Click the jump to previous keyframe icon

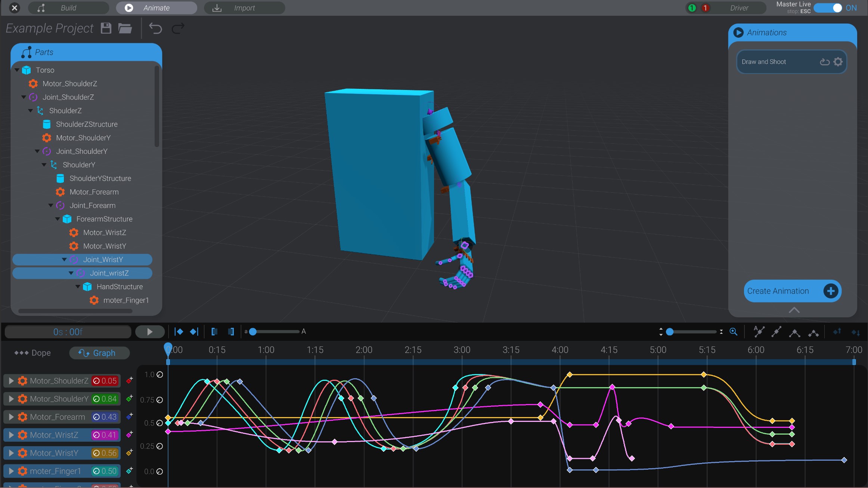180,332
